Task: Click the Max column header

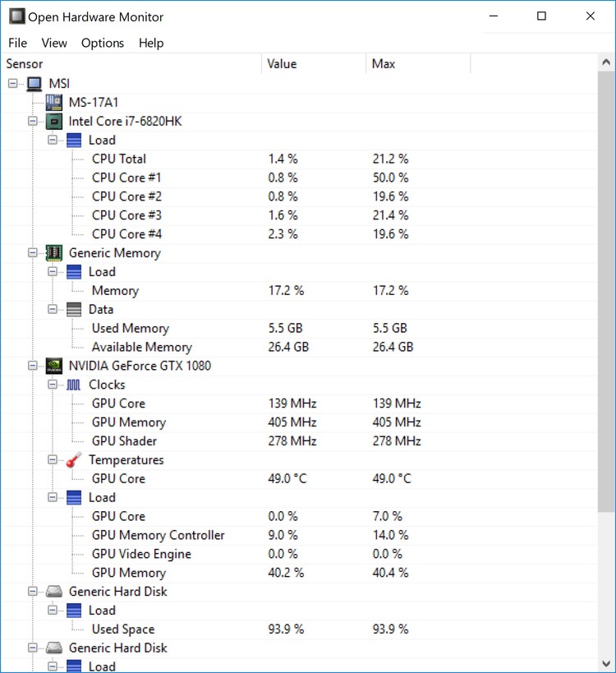Action: coord(418,64)
